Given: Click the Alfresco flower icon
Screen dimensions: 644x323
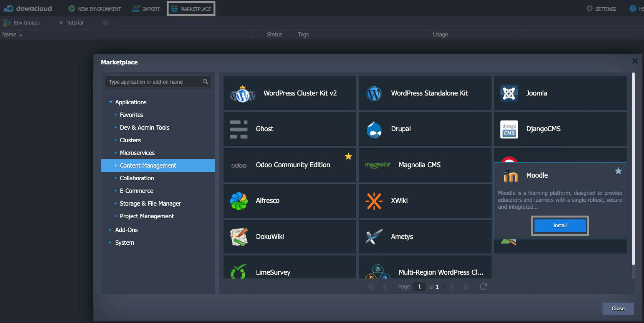Looking at the screenshot, I should click(x=239, y=201).
